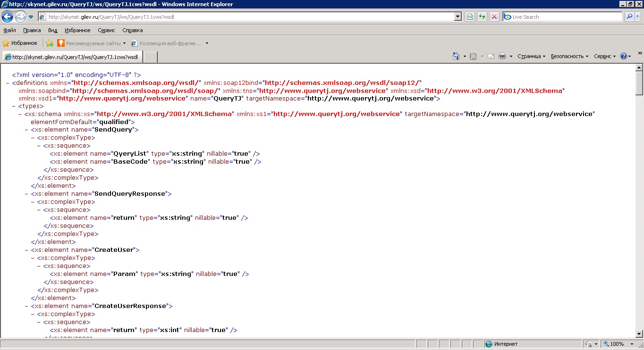Screen dimensions: 644x350
Task: Click the vertical scrollbar up arrow
Action: (639, 68)
